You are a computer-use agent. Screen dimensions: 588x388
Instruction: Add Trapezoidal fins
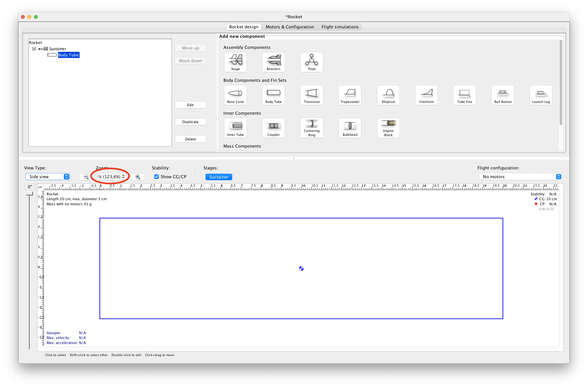tap(349, 95)
